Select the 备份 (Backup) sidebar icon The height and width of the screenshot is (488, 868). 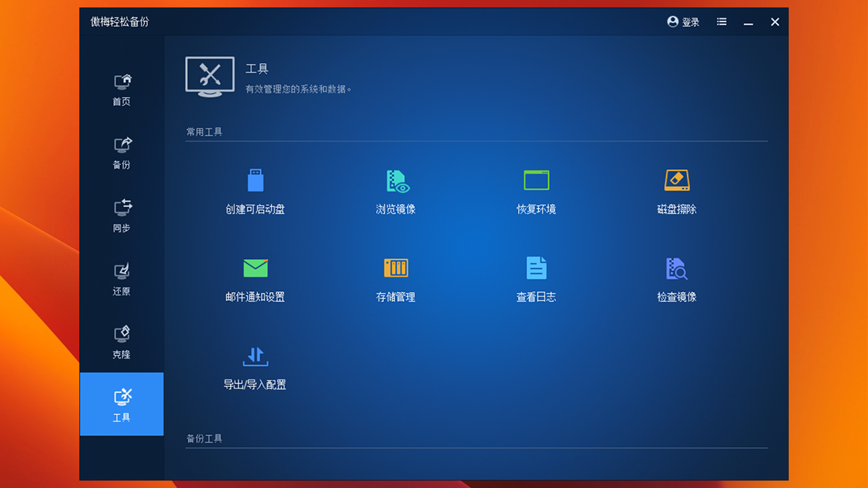pos(121,151)
